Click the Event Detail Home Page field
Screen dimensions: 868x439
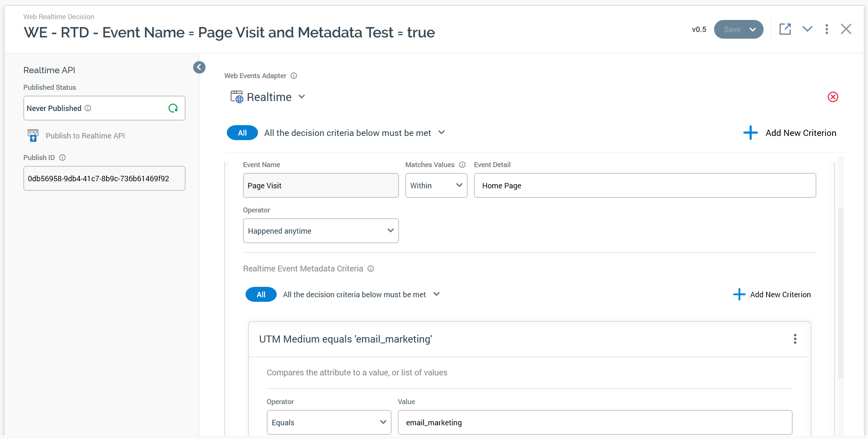tap(645, 185)
